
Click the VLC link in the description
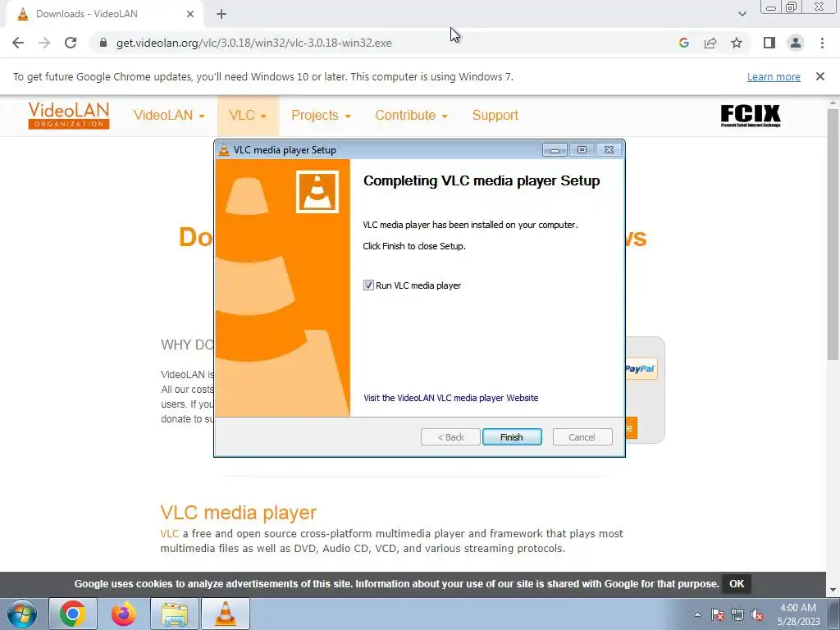169,533
